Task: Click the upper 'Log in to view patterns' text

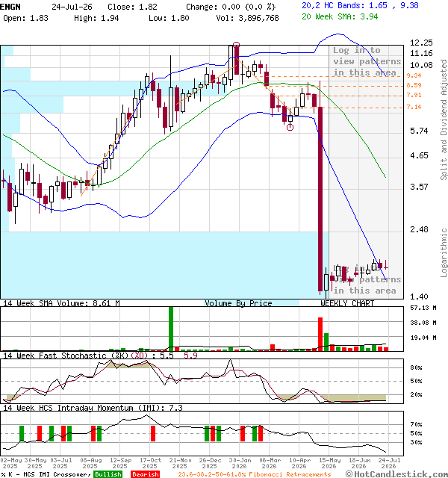Action: click(367, 61)
